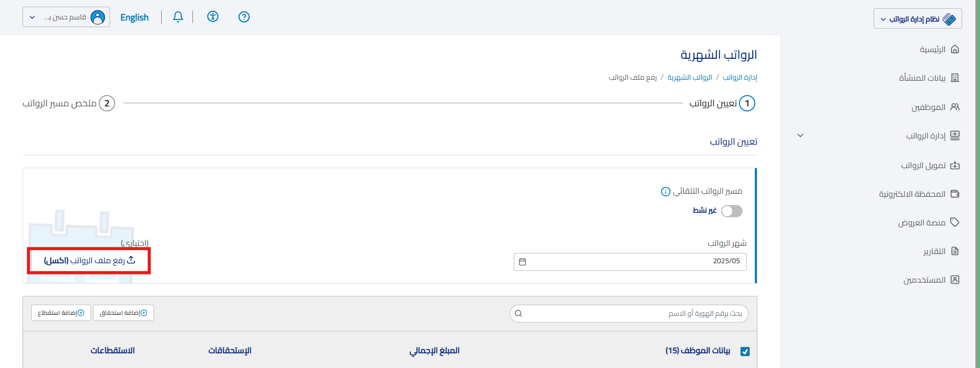Click the upload payroll Excel file button
The width and height of the screenshot is (980, 368).
coord(89,261)
